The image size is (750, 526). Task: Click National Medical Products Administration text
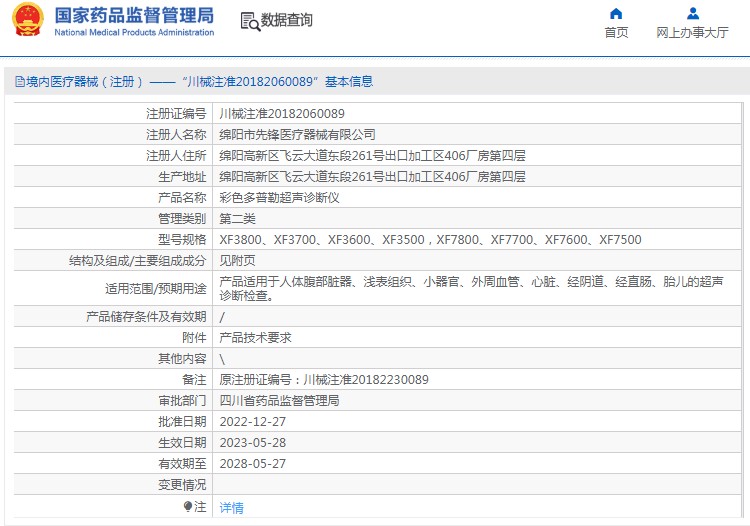(x=134, y=33)
